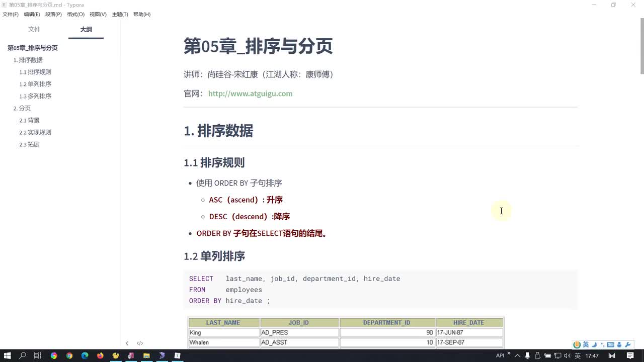Open Google Chrome from the taskbar
Screen dimensions: 644x362
click(69, 355)
